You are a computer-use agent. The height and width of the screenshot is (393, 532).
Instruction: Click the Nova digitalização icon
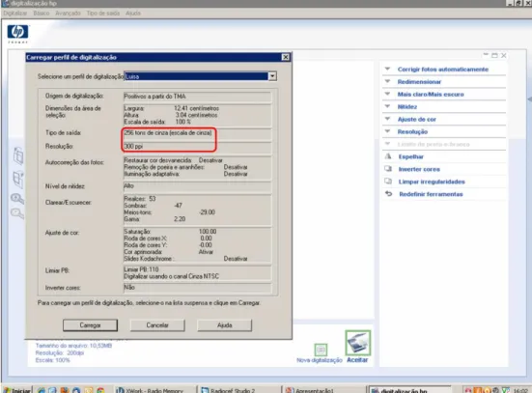[x=321, y=350]
